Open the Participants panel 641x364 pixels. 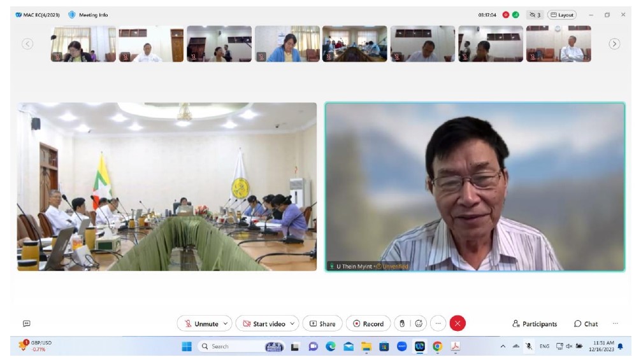535,324
